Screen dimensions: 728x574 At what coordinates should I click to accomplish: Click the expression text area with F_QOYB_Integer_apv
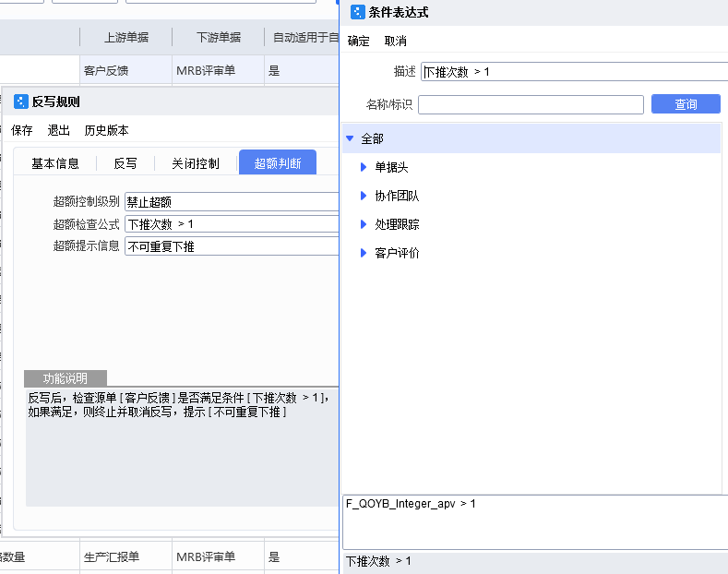pyautogui.click(x=535, y=522)
